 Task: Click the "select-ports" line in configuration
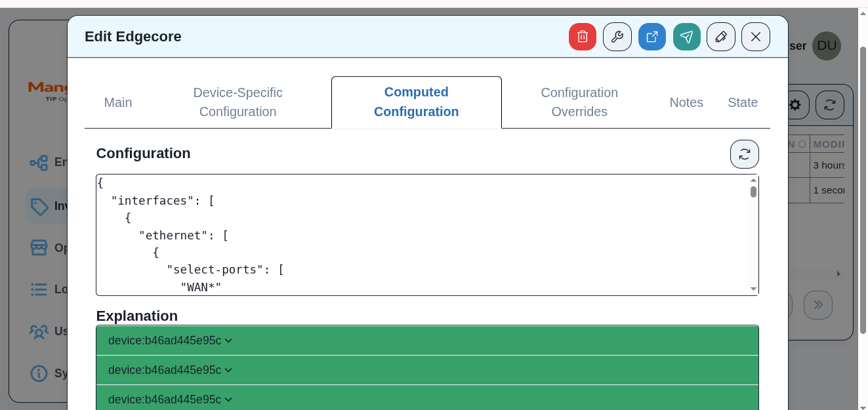(x=225, y=270)
